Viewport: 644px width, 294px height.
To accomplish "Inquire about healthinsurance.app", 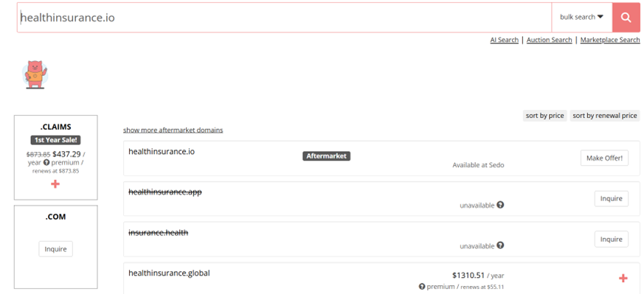I will click(x=611, y=198).
